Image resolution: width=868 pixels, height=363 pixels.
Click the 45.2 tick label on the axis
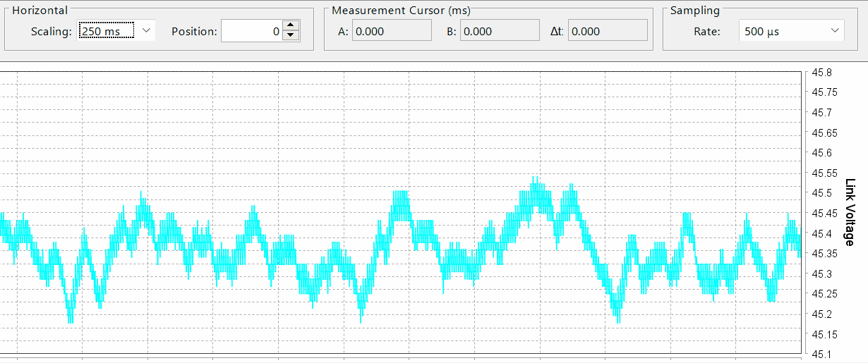821,314
